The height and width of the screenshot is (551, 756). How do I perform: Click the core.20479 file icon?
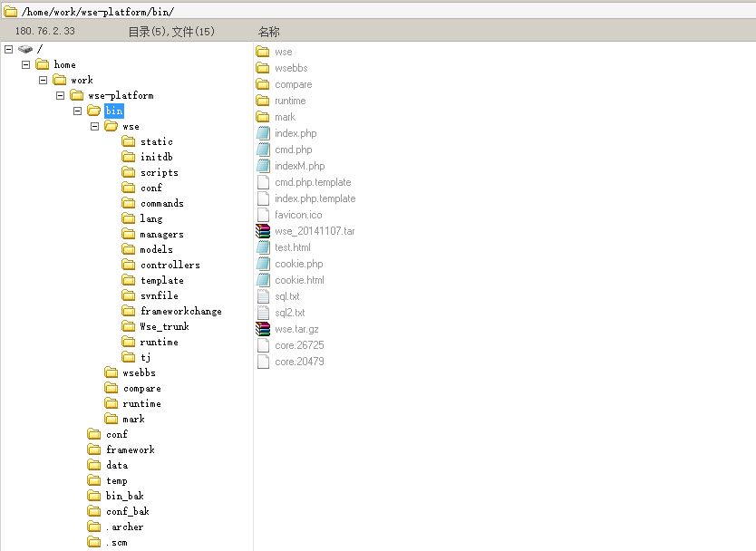pos(263,362)
